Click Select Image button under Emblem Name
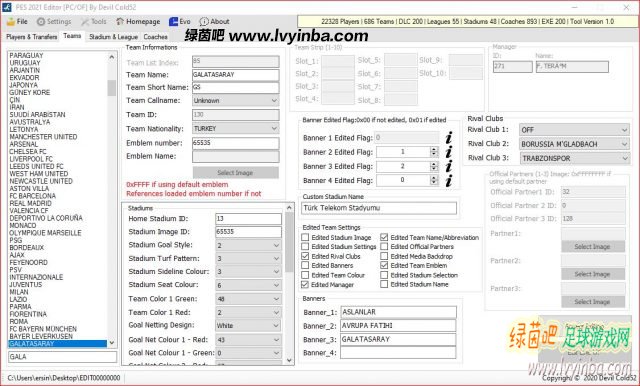This screenshot has width=640, height=386. (x=236, y=173)
